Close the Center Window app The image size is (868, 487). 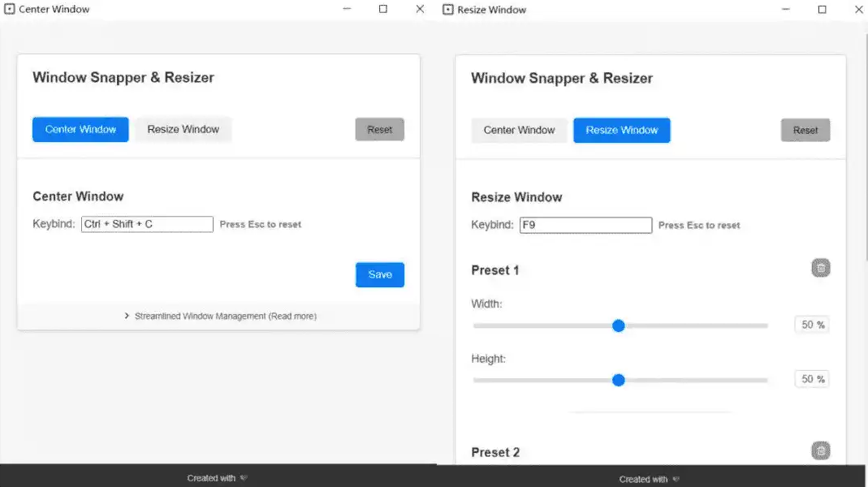(x=420, y=9)
